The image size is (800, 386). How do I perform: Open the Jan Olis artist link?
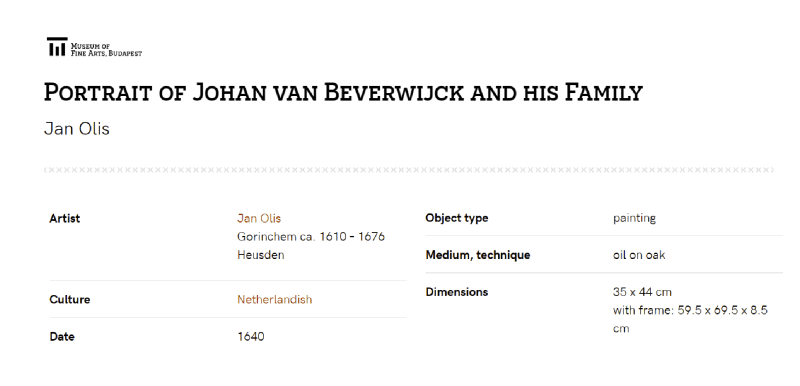tap(259, 218)
